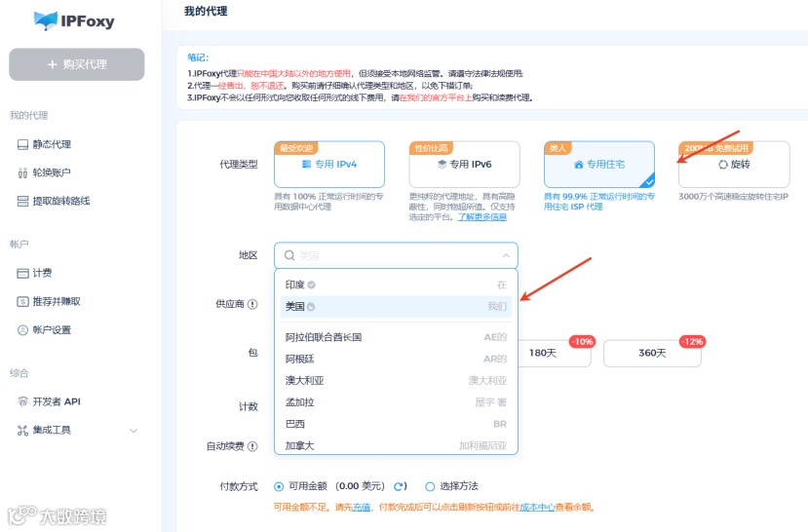Choose the 360天 package
Screen dimensions: 808x532
coord(652,354)
